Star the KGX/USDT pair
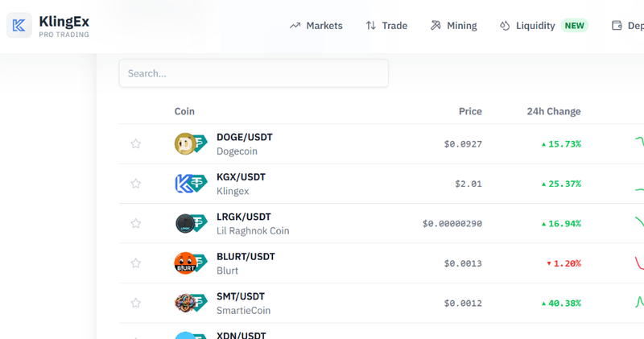 136,184
